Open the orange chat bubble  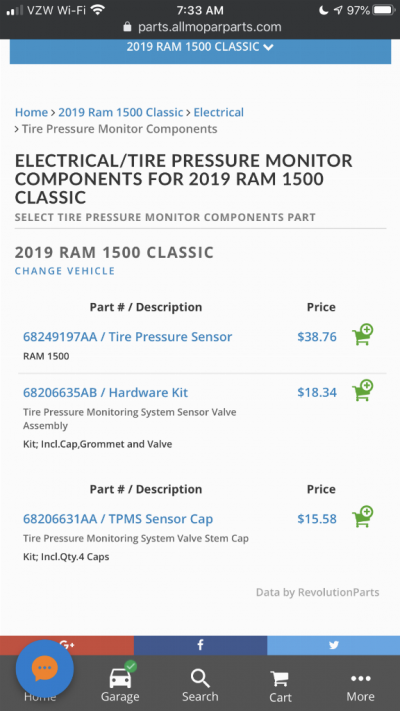point(44,668)
